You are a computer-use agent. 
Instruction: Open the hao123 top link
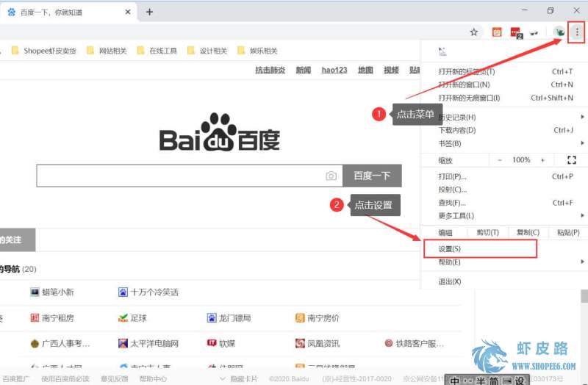(334, 70)
